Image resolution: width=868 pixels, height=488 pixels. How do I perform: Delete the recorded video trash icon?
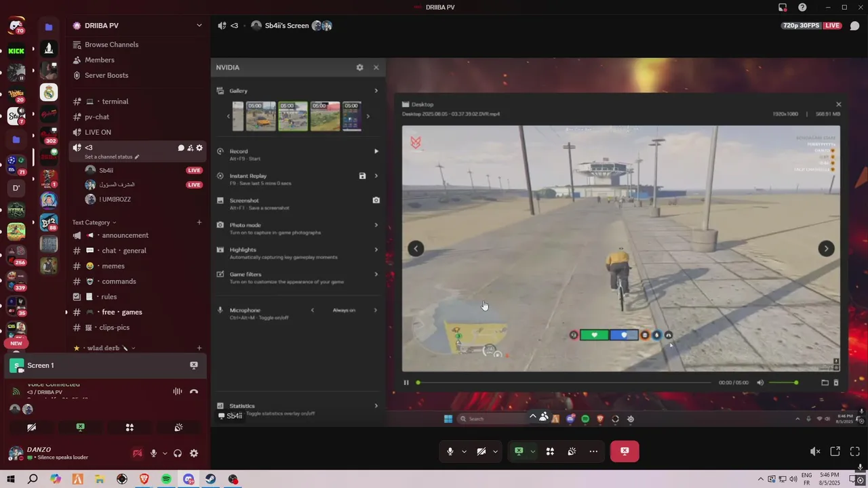(x=835, y=382)
